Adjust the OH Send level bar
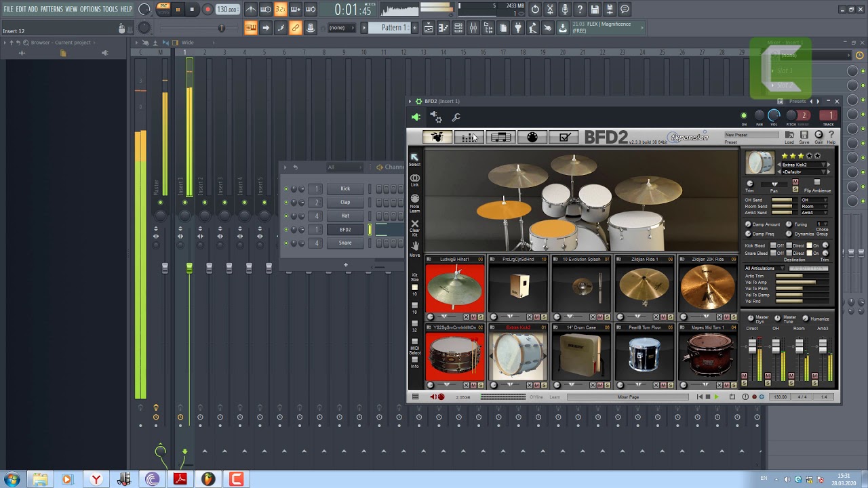This screenshot has height=488, width=868. point(783,200)
